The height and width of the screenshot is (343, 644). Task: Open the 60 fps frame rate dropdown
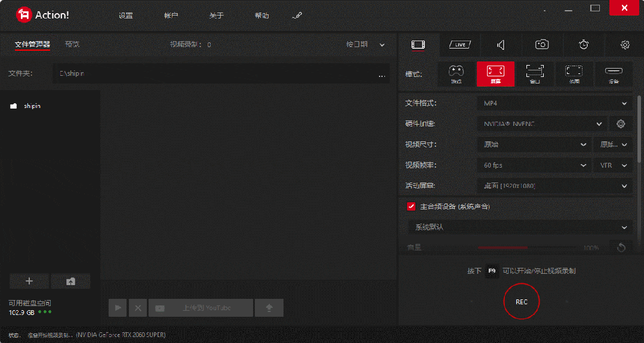coord(535,165)
